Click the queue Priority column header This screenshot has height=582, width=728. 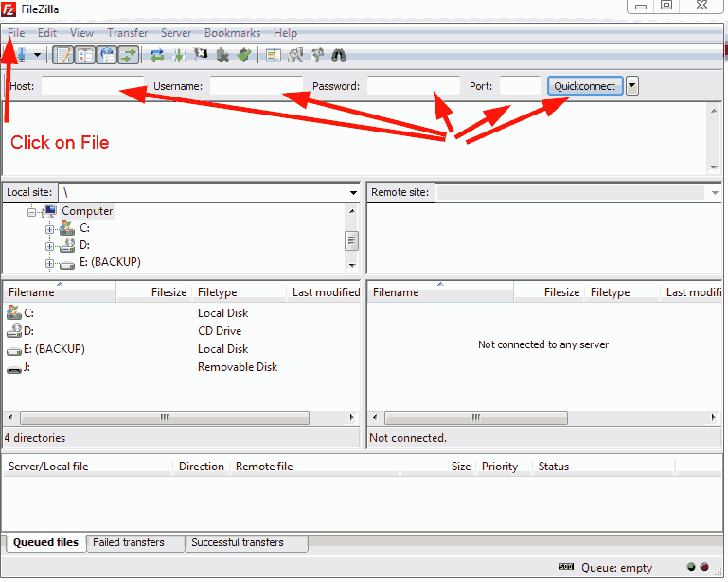505,467
